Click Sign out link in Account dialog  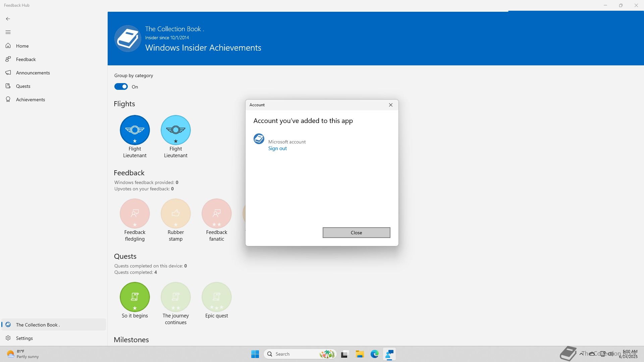277,148
